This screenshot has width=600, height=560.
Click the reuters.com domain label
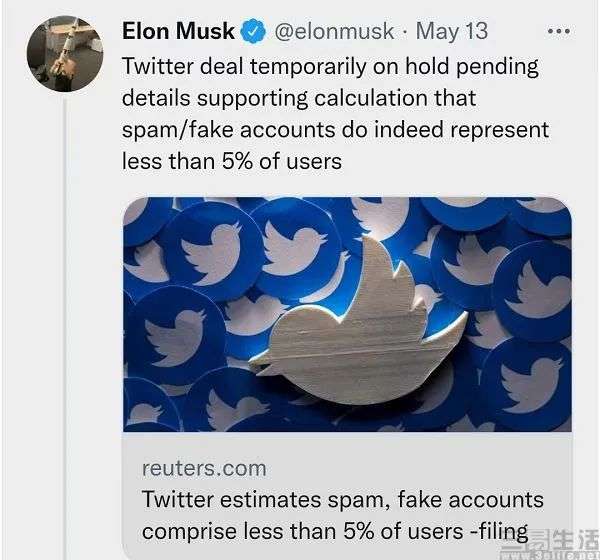[x=204, y=468]
